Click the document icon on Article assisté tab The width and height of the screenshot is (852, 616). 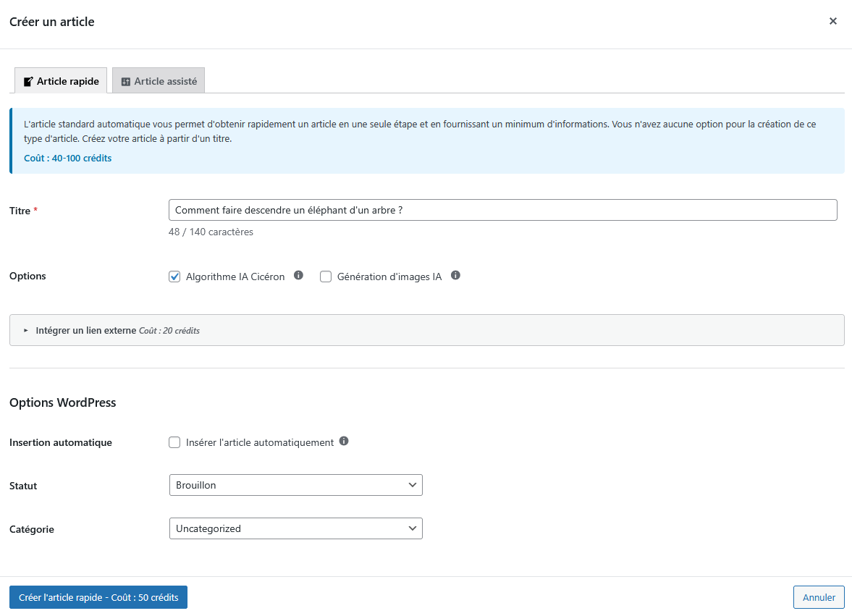(127, 80)
